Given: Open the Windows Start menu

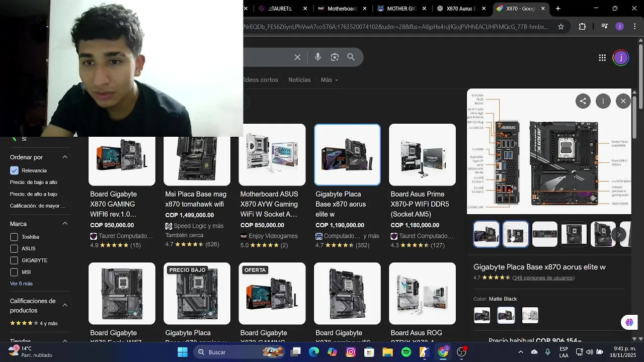Looking at the screenshot, I should (183, 352).
